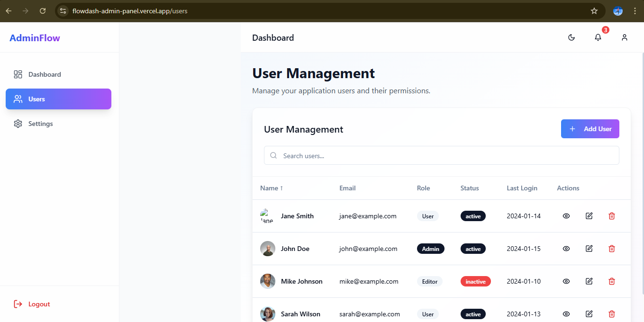Open Settings from the sidebar

pos(40,124)
